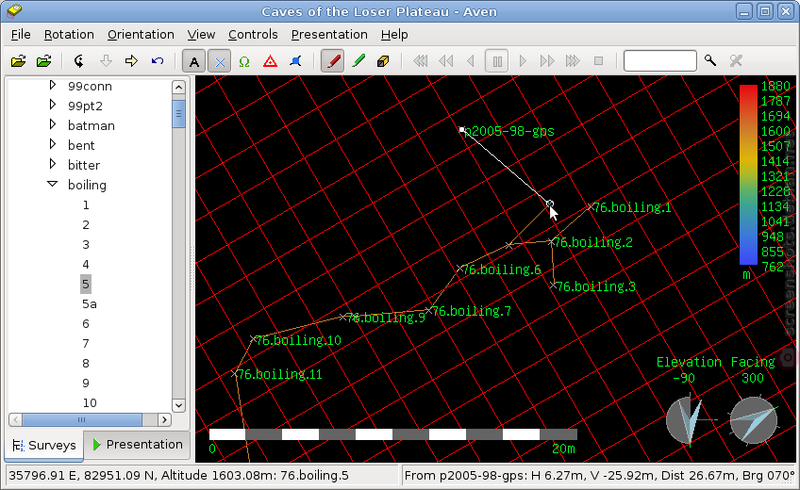
Task: Expand the 99conn survey node
Action: 52,85
